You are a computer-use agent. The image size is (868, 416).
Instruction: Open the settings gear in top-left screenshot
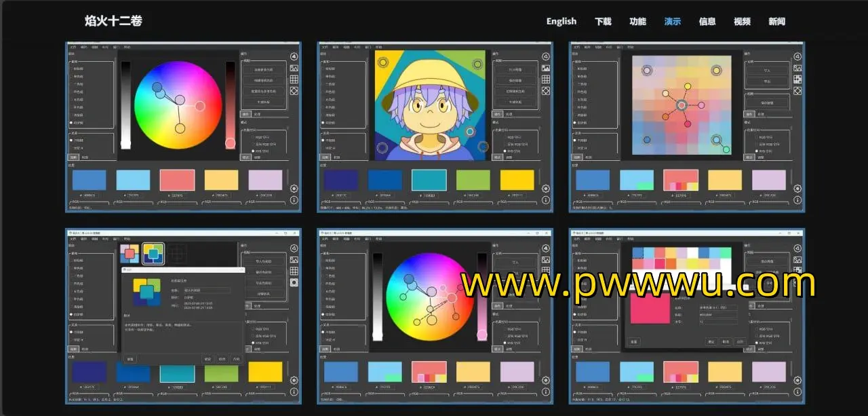click(x=294, y=189)
